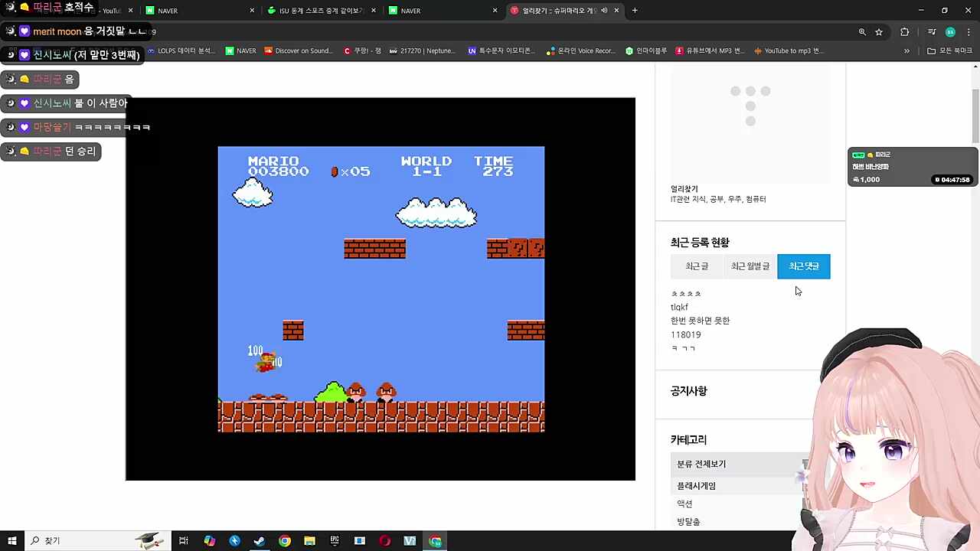Close the 얼리찾기 슈퍼마리오 tab
The width and height of the screenshot is (980, 551).
616,11
